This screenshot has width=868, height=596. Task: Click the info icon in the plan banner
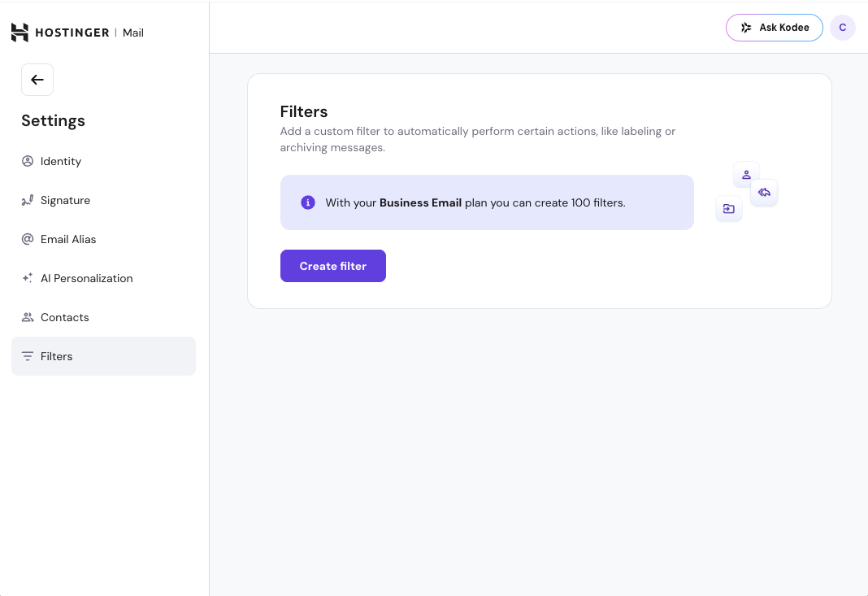point(308,202)
